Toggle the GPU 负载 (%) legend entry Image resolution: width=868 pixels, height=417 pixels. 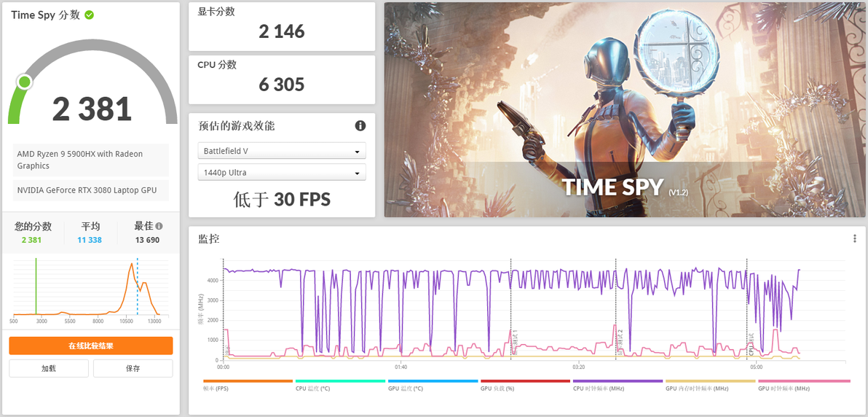tap(525, 385)
